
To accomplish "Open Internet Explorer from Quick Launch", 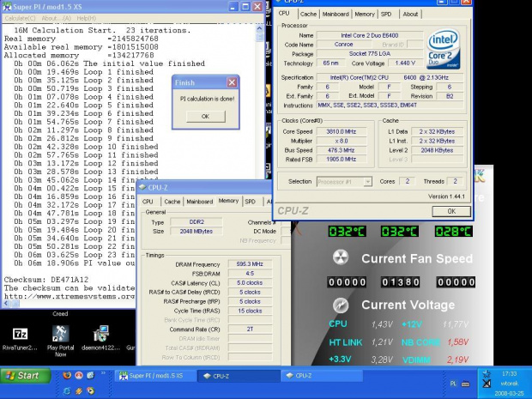I will coord(67,391).
